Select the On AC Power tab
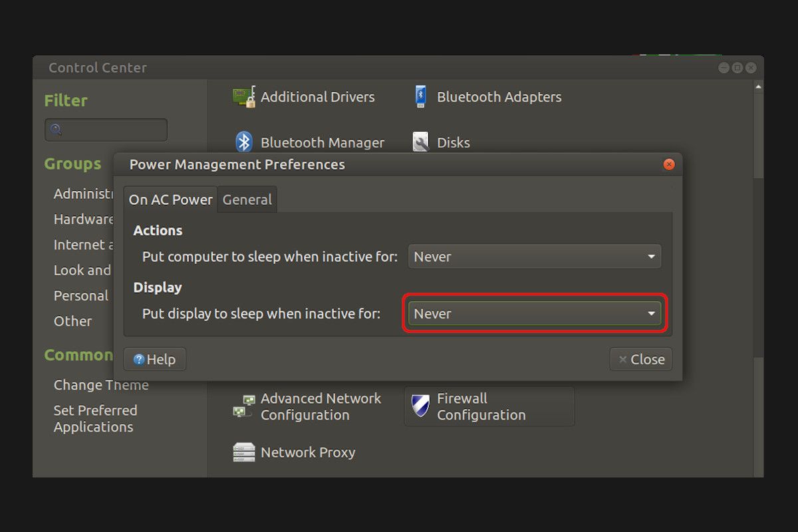 [170, 199]
